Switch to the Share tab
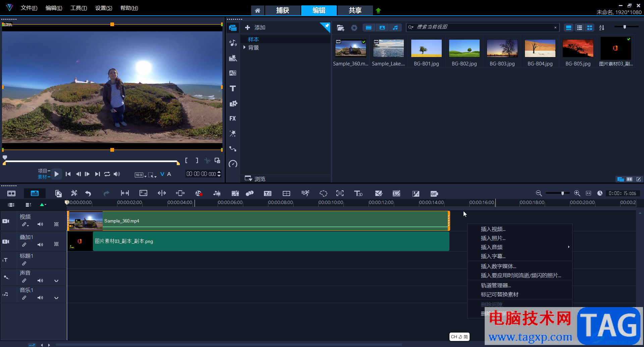The width and height of the screenshot is (644, 347). 355,10
